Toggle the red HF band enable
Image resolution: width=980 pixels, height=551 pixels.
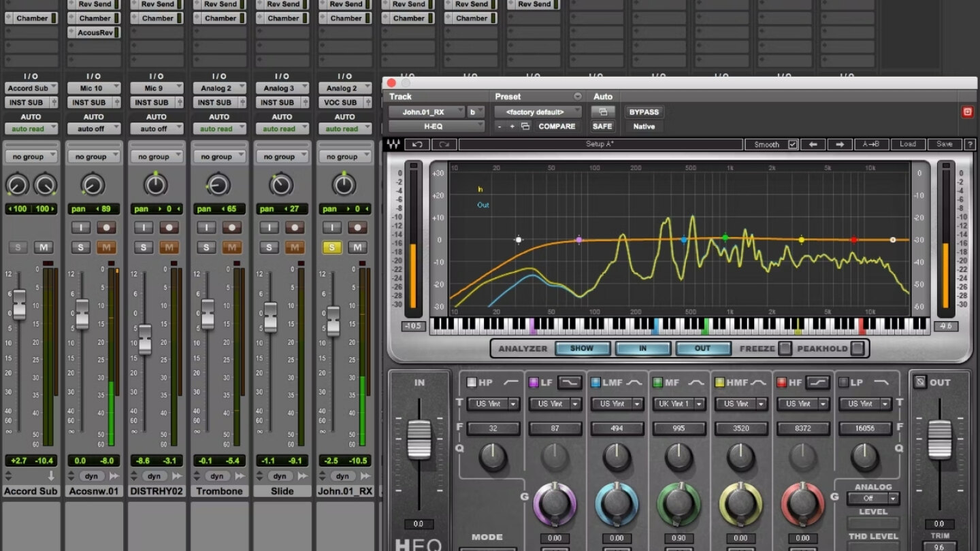[782, 383]
